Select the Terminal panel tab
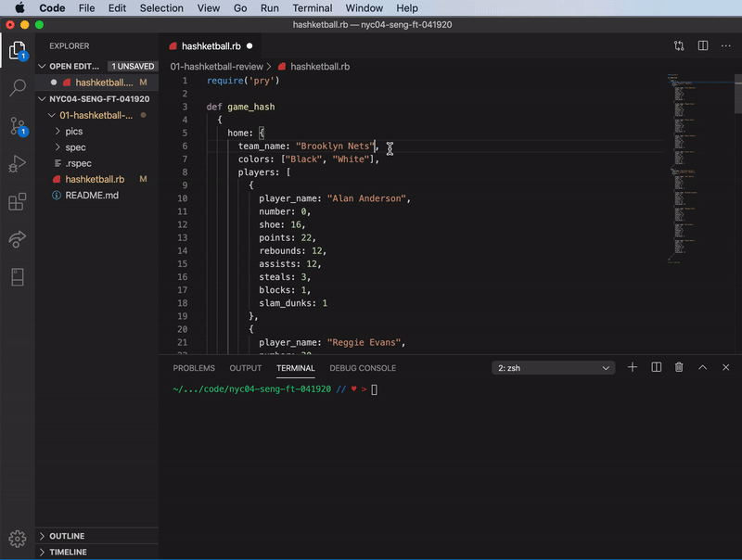This screenshot has width=742, height=560. tap(295, 368)
